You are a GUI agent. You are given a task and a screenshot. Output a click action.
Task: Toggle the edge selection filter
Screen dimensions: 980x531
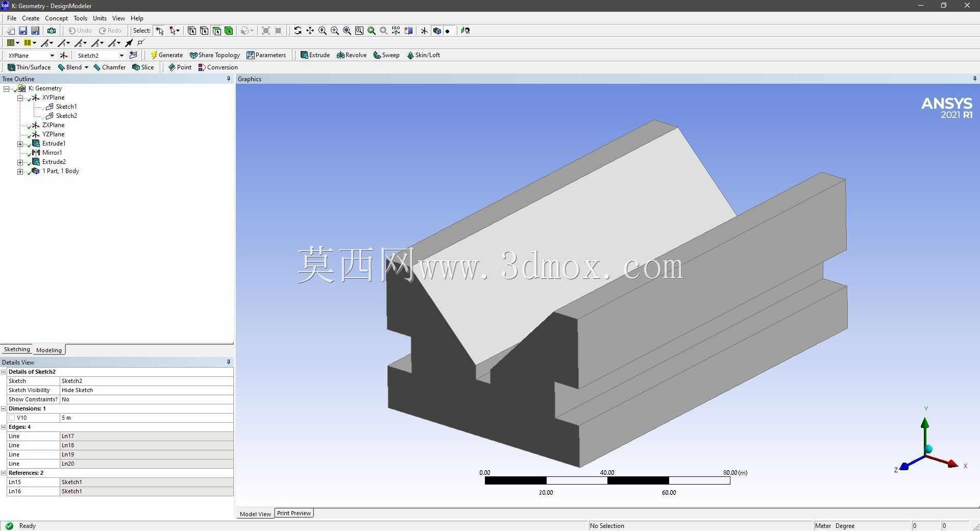pyautogui.click(x=204, y=31)
